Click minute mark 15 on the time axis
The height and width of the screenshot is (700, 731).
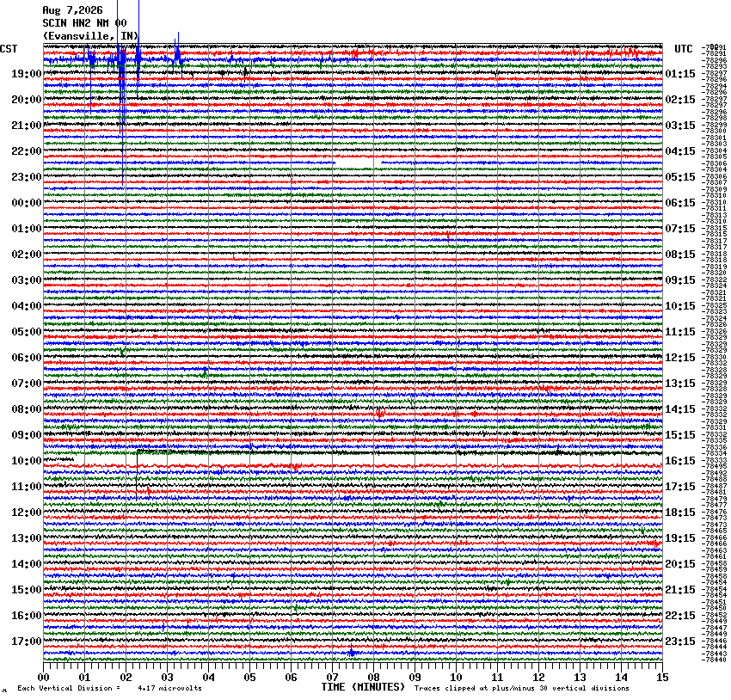662,678
